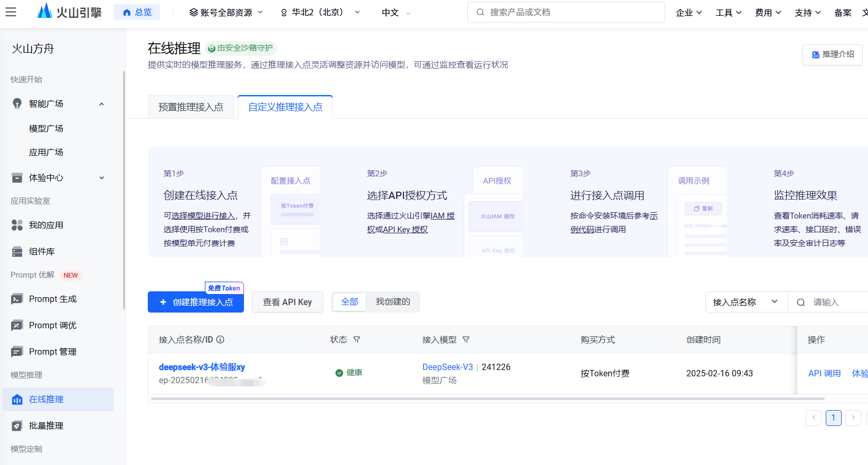Open the 华北2（北京）region selector

tap(320, 12)
